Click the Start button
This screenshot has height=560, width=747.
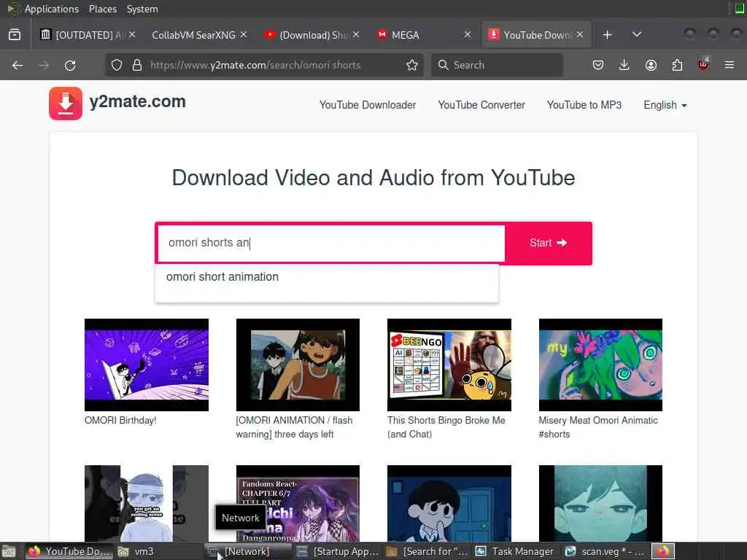tap(549, 243)
